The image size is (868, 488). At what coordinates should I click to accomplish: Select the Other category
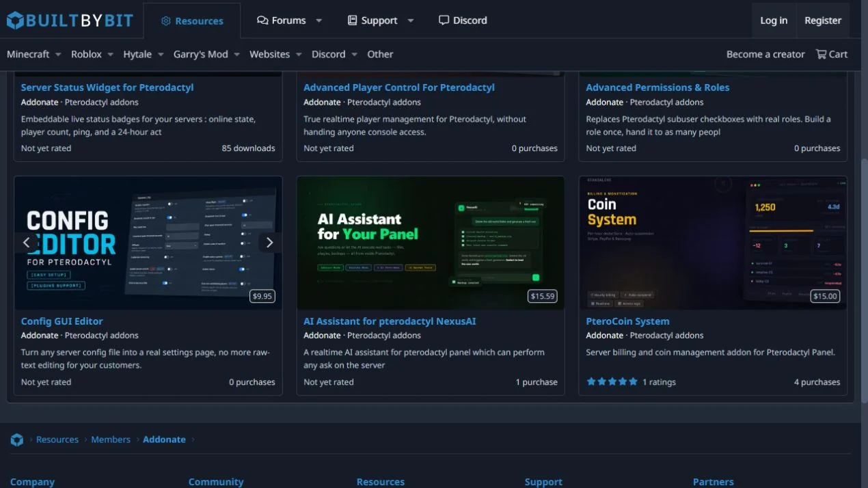click(x=380, y=54)
